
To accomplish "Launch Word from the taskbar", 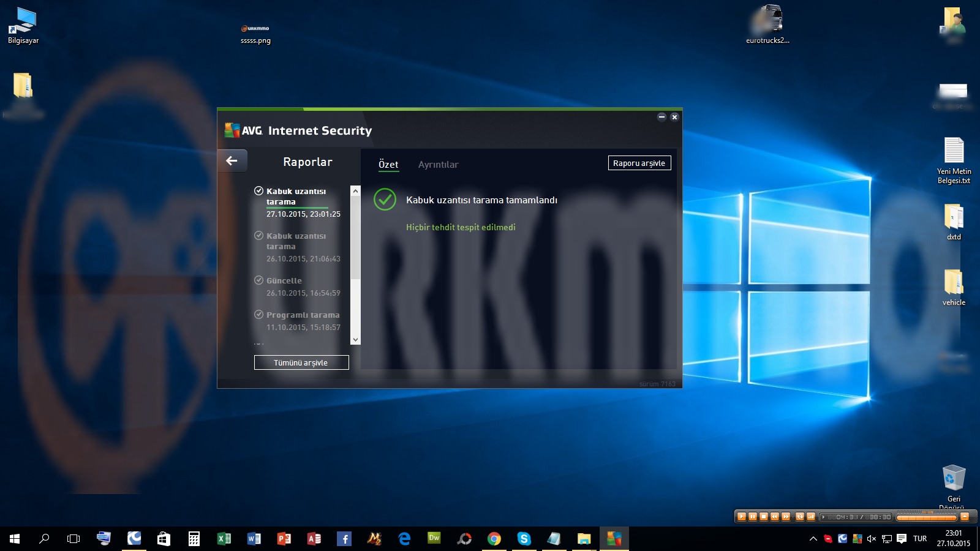I will (x=254, y=539).
